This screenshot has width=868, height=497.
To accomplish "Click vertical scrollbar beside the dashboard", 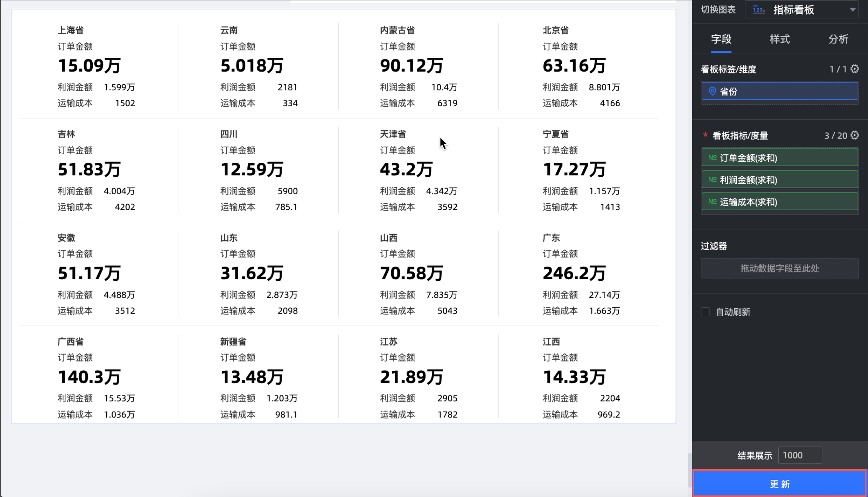I will pyautogui.click(x=689, y=470).
